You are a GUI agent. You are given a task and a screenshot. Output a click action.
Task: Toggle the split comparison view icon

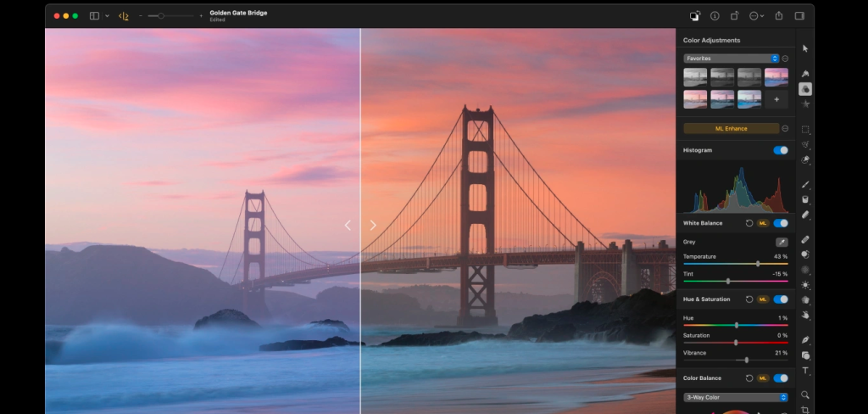(x=124, y=16)
